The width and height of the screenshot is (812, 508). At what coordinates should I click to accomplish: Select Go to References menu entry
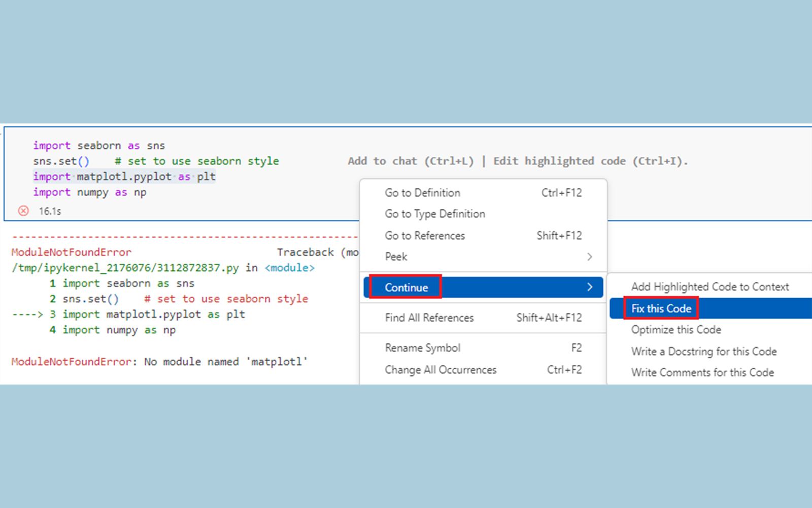pos(424,236)
